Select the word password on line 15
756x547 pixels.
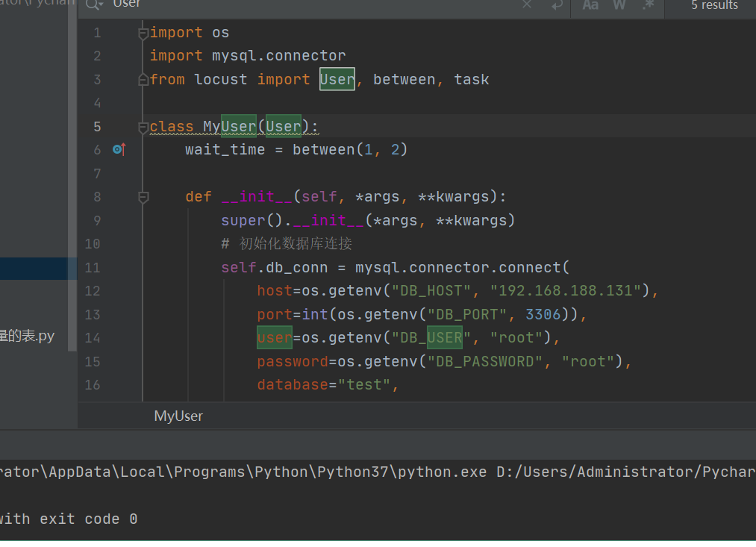pos(293,361)
